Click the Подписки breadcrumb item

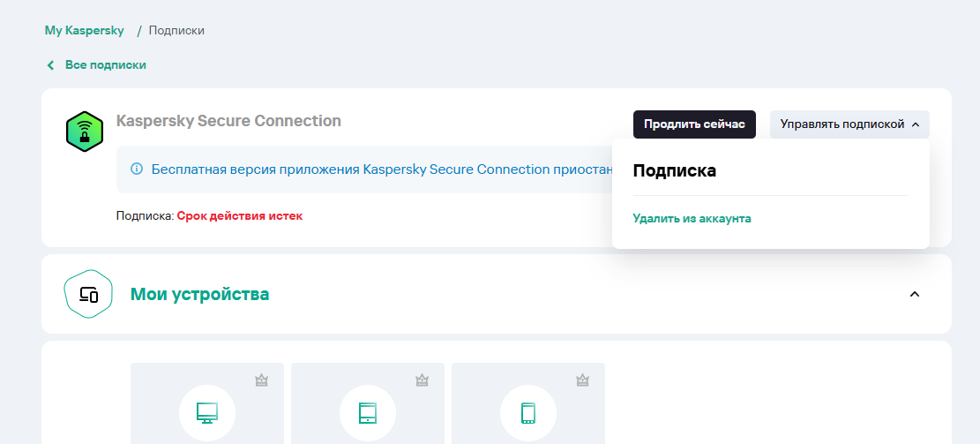176,30
